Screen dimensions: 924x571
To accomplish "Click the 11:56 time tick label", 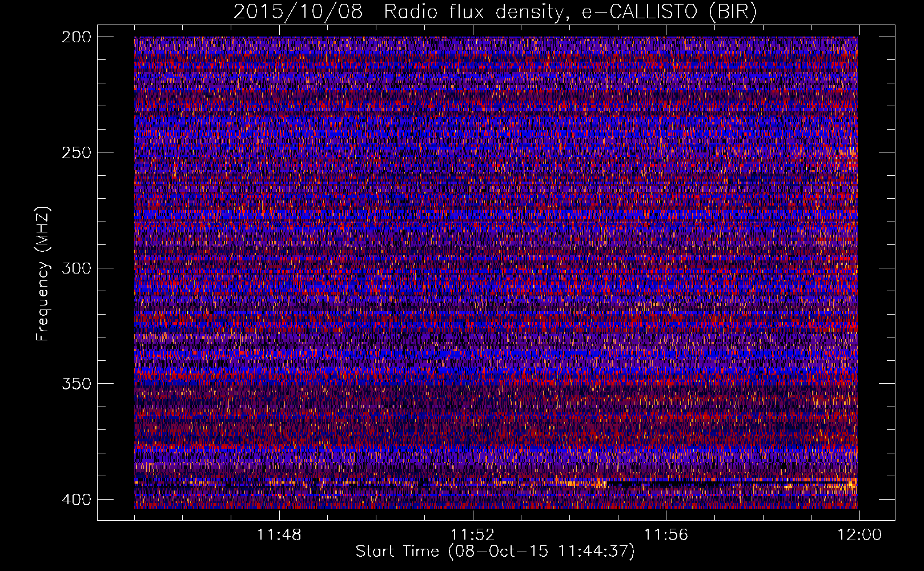I will 666,535.
